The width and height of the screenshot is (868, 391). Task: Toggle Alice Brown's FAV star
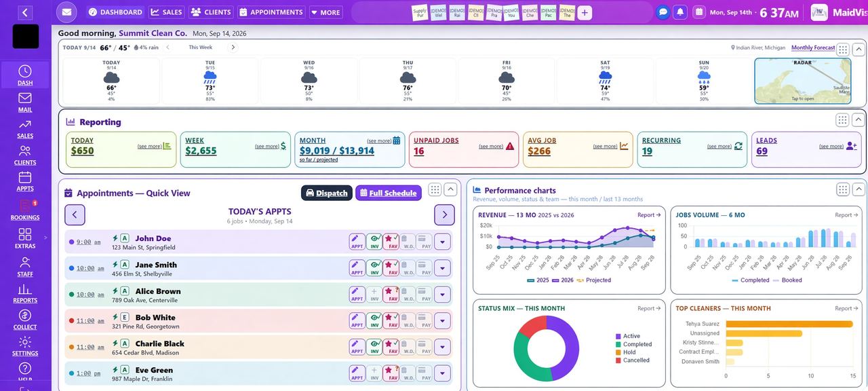(391, 294)
